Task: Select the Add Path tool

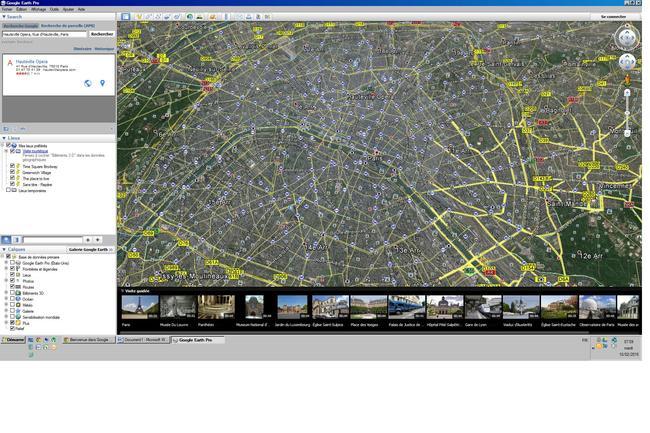Action: click(x=158, y=17)
